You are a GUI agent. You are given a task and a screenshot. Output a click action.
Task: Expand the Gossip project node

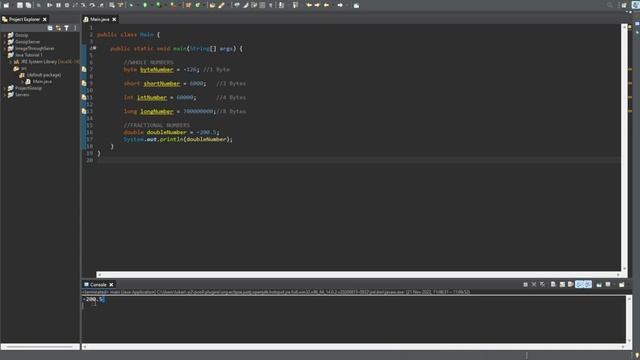point(4,35)
